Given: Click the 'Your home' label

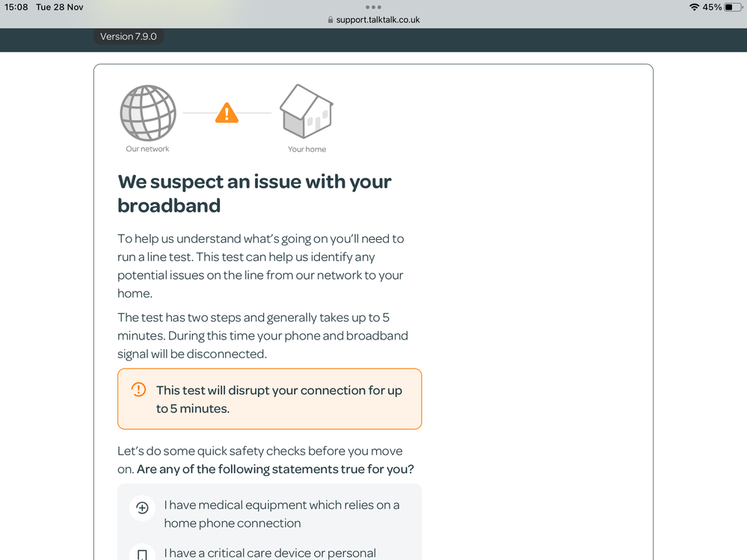Looking at the screenshot, I should (307, 150).
